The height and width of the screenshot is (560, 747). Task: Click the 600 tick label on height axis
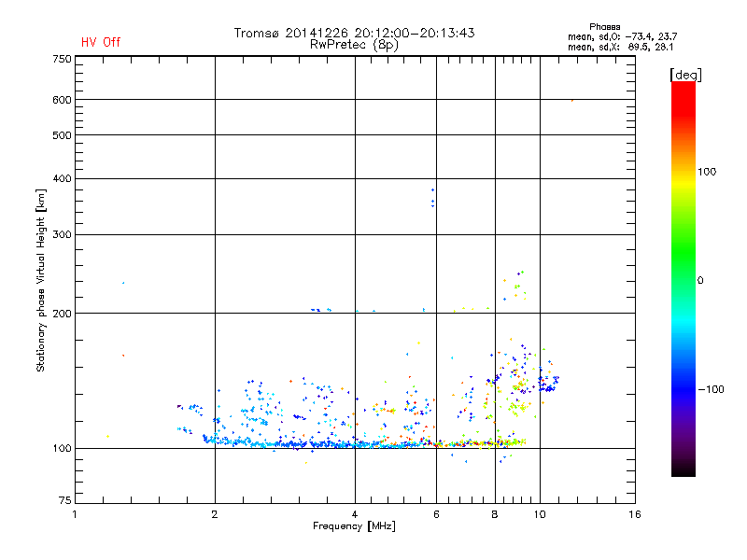click(62, 100)
